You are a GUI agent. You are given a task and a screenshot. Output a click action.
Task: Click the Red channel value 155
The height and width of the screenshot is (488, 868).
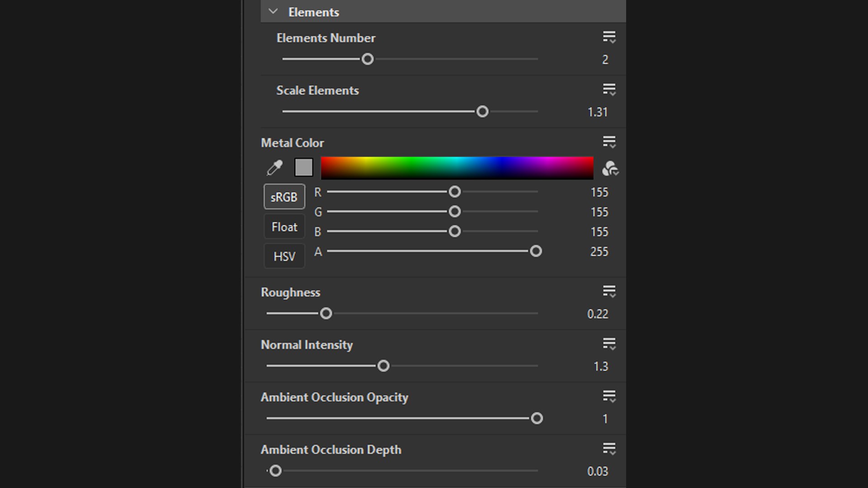[599, 192]
